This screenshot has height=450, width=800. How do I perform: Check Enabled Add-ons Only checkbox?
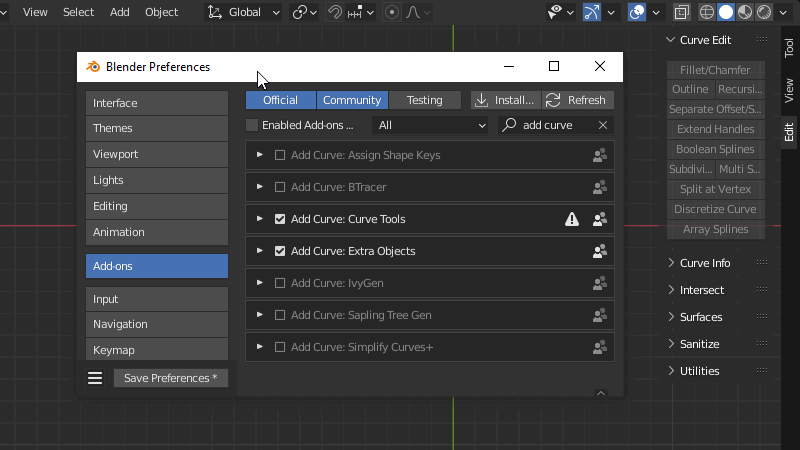click(252, 125)
